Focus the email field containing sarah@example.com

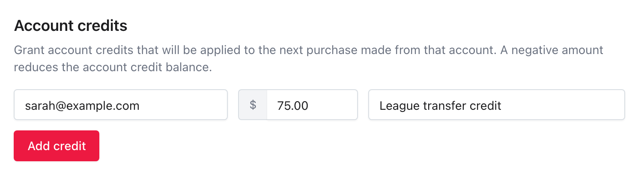coord(121,105)
